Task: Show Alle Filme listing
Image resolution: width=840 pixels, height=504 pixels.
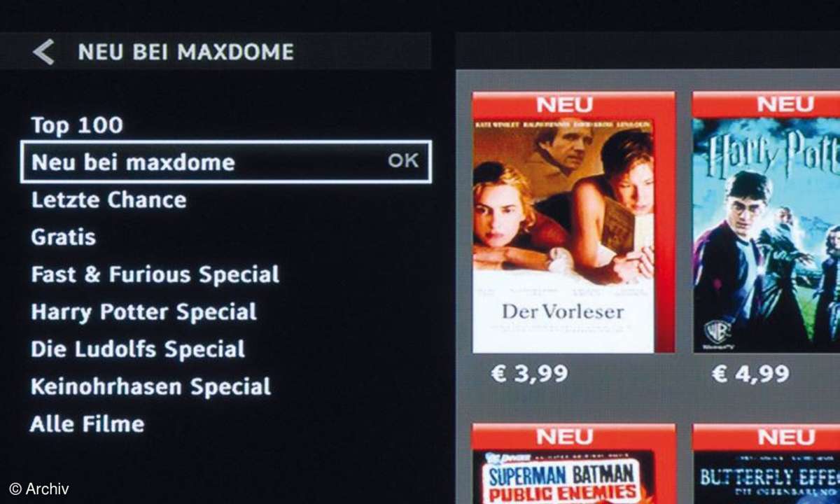Action: [x=87, y=423]
